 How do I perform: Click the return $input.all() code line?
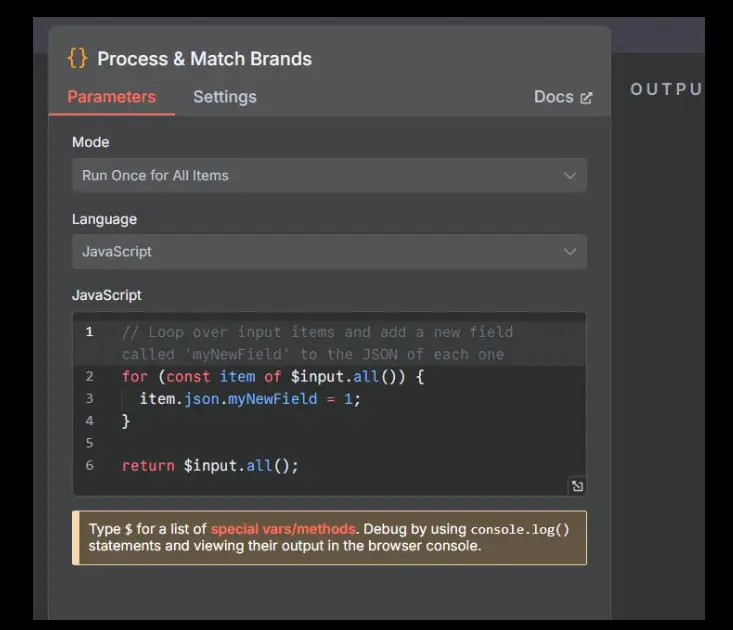tap(210, 465)
